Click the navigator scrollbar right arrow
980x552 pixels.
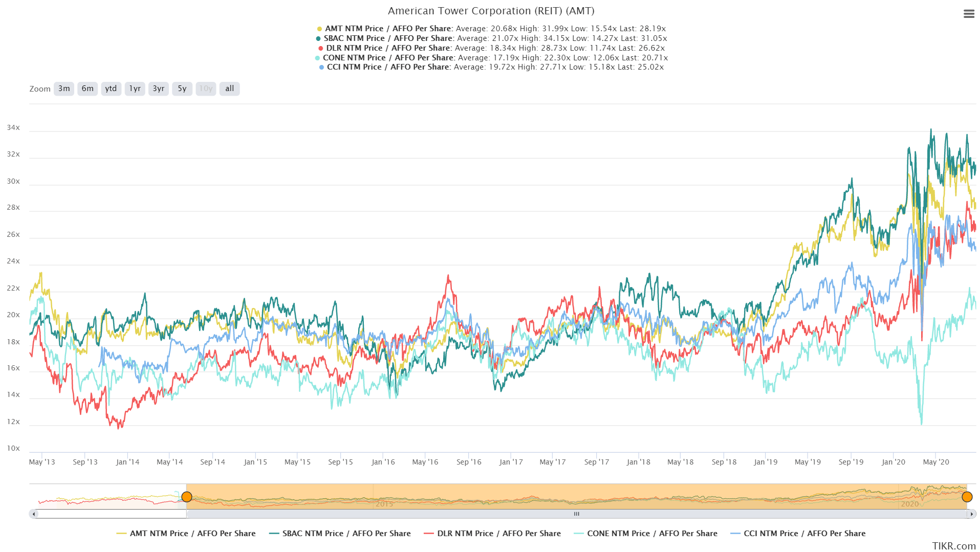coord(971,514)
